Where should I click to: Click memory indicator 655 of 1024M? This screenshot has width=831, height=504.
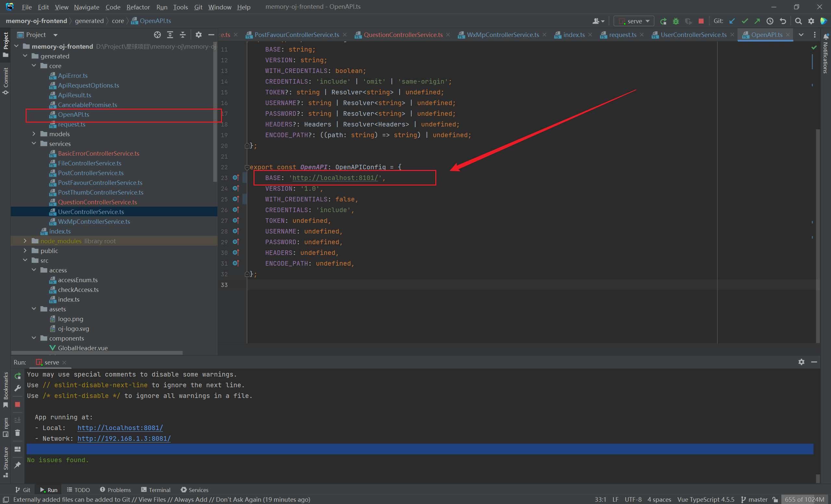pos(804,499)
